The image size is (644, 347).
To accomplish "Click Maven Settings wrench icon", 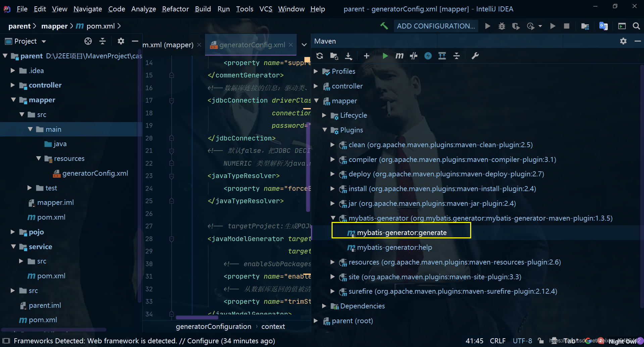I will 475,56.
